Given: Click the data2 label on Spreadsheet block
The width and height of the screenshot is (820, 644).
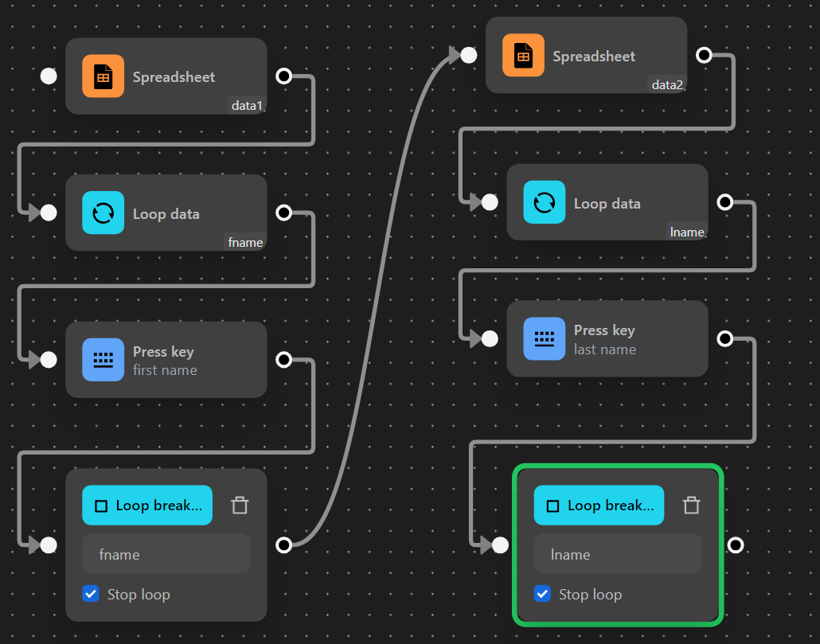Looking at the screenshot, I should tap(667, 84).
